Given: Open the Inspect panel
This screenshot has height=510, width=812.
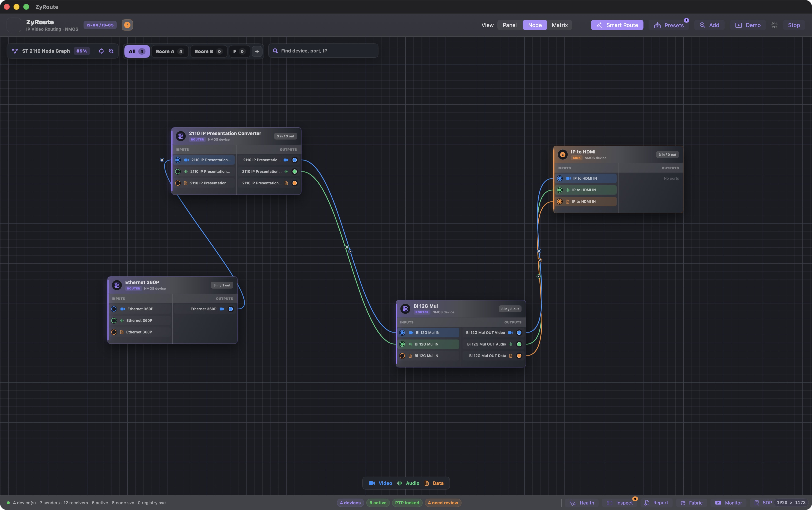Looking at the screenshot, I should [620, 503].
